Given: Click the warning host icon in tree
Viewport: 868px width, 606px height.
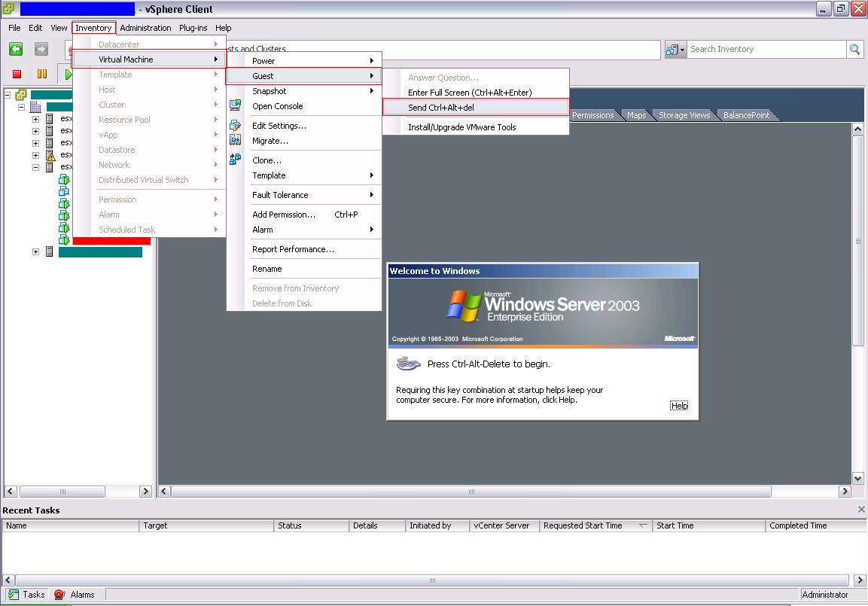Looking at the screenshot, I should pos(50,155).
